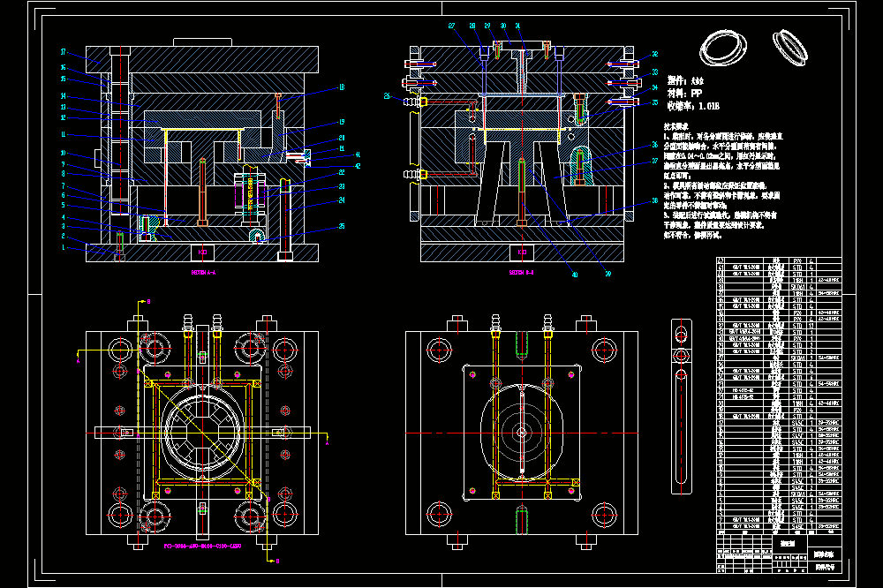Click the shrinkage value 1.018
Viewport: 883px width, 588px height.
point(709,106)
